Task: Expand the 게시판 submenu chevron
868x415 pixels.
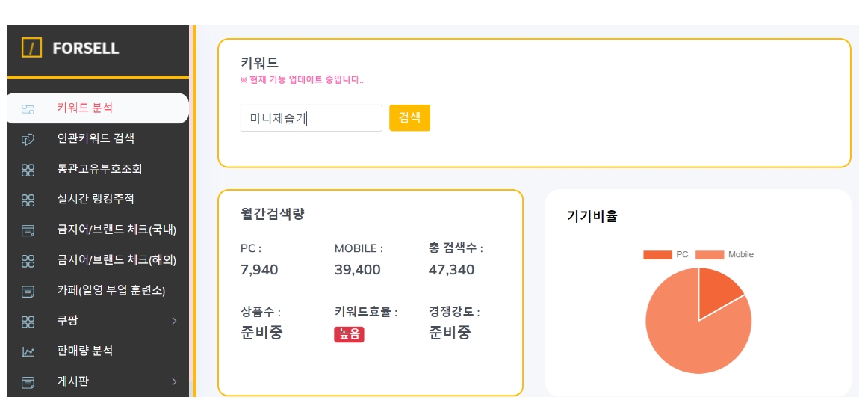Action: [174, 382]
